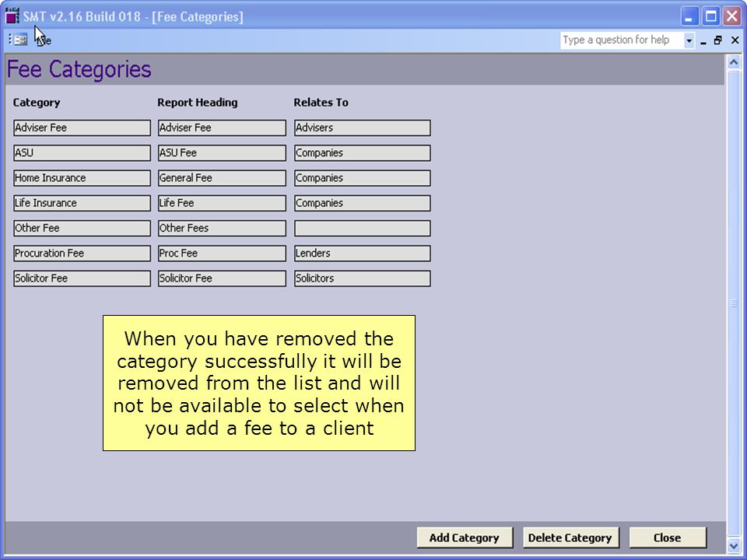Image resolution: width=747 pixels, height=560 pixels.
Task: Click the scrollbar down arrow
Action: pos(734,544)
